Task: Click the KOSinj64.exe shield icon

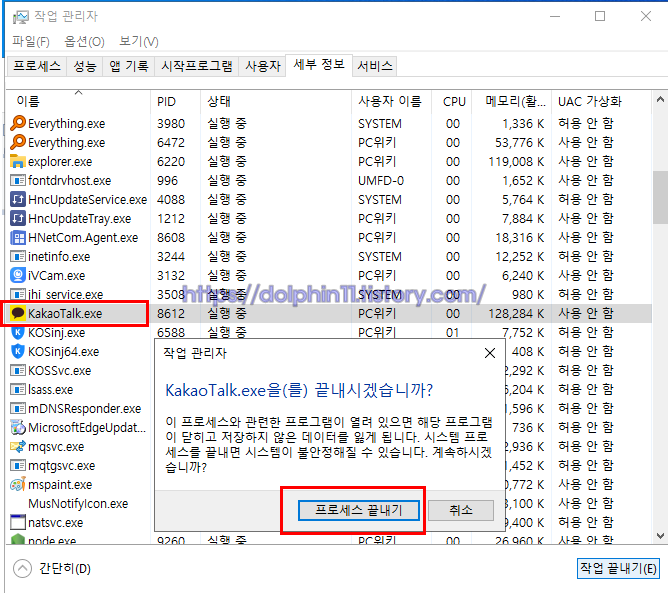Action: click(x=17, y=351)
